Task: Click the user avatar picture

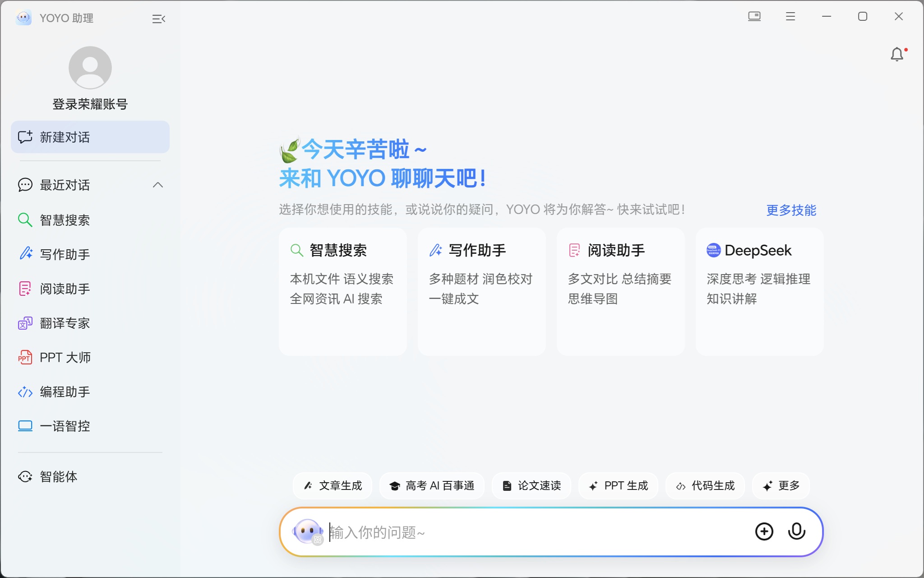Action: tap(90, 68)
